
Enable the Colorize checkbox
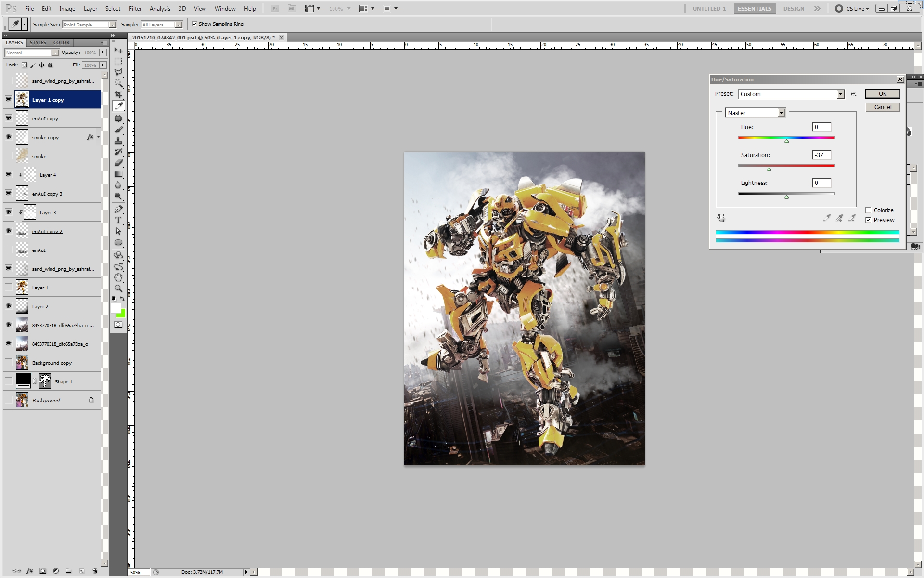868,210
